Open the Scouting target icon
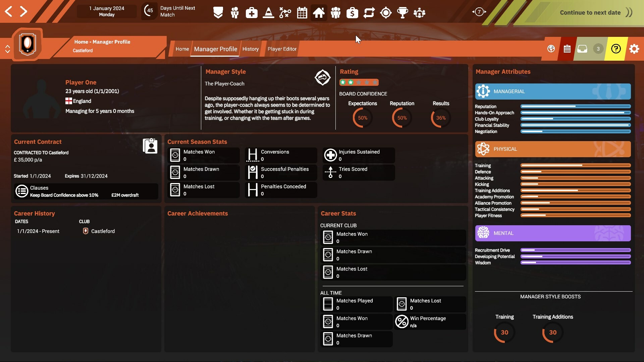The height and width of the screenshot is (362, 644). coord(386,12)
